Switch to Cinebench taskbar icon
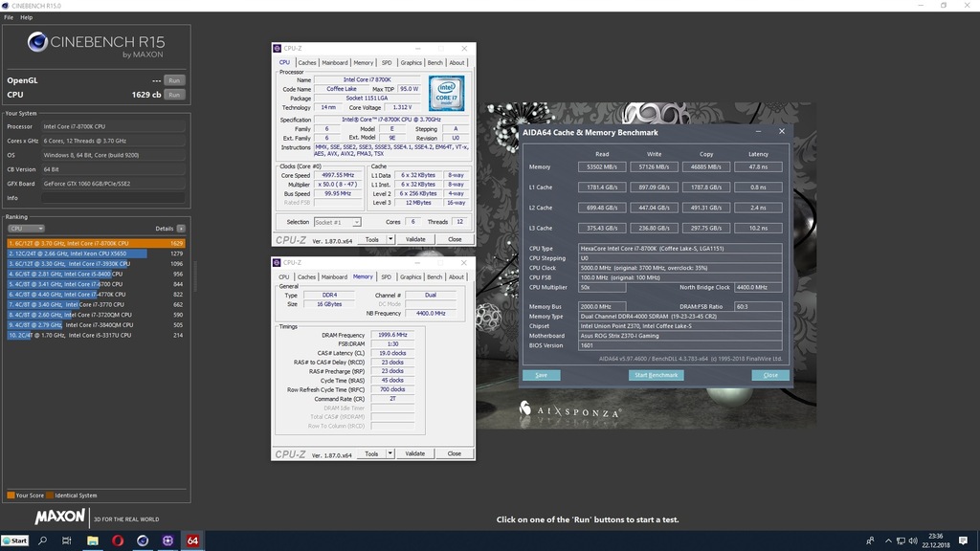980x551 pixels. 143,541
